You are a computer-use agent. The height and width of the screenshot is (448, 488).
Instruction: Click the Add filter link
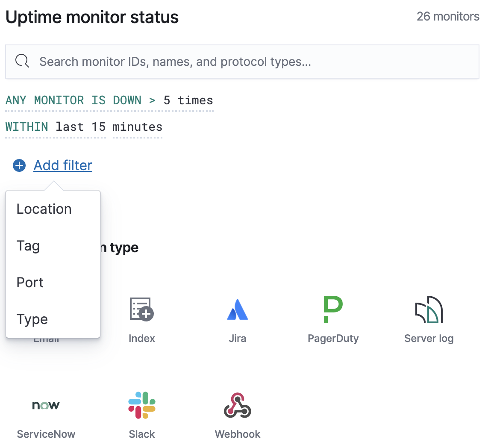(62, 165)
